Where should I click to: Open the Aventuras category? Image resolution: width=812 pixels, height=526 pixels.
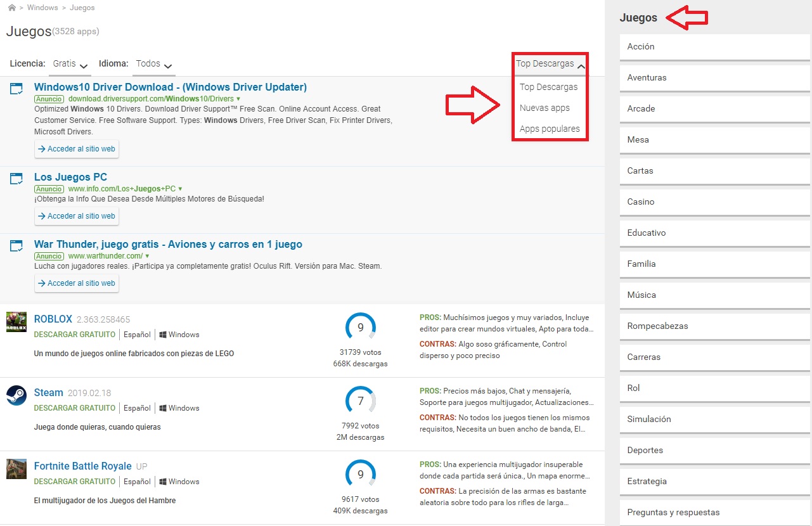click(x=715, y=78)
